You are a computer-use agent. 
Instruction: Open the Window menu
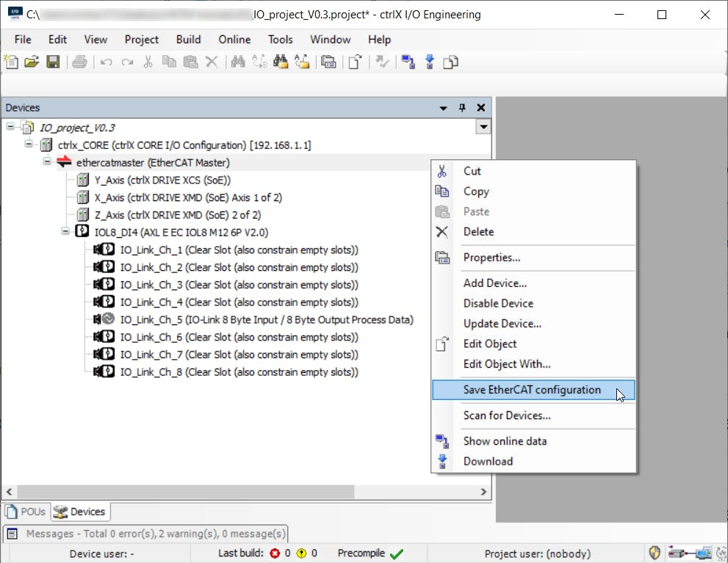330,40
